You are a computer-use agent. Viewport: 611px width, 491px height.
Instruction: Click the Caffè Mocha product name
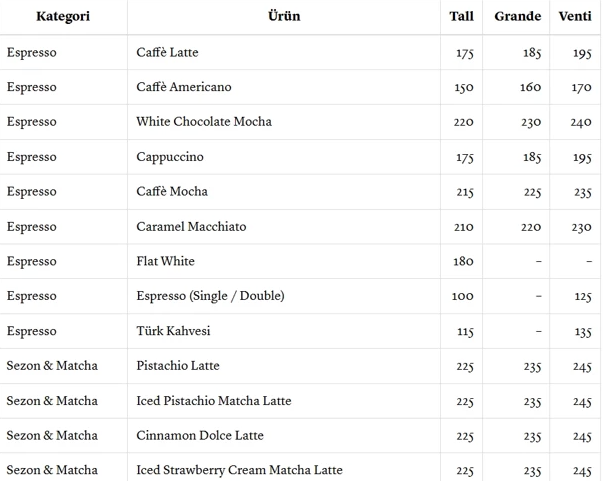[x=172, y=191]
